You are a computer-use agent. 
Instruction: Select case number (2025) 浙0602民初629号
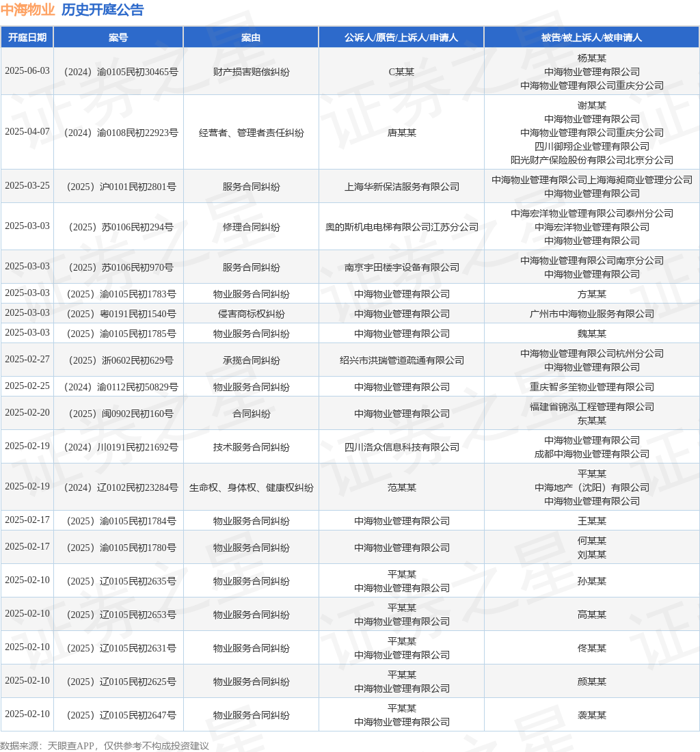point(121,360)
